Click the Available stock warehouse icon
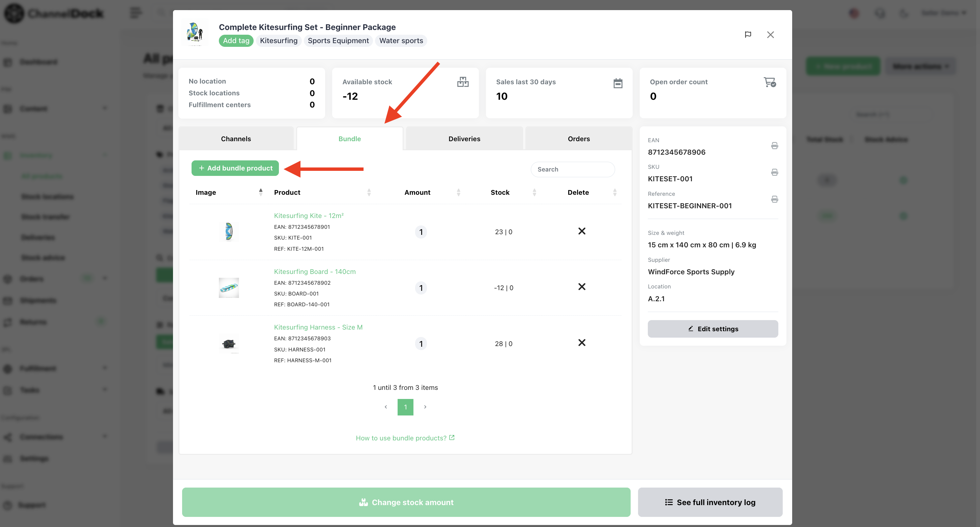This screenshot has width=980, height=527. click(x=463, y=82)
